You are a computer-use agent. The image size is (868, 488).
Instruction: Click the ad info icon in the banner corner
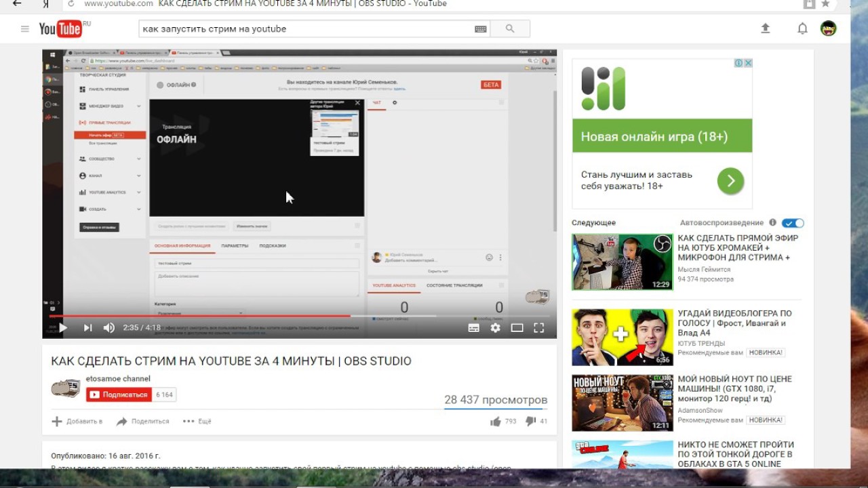739,63
